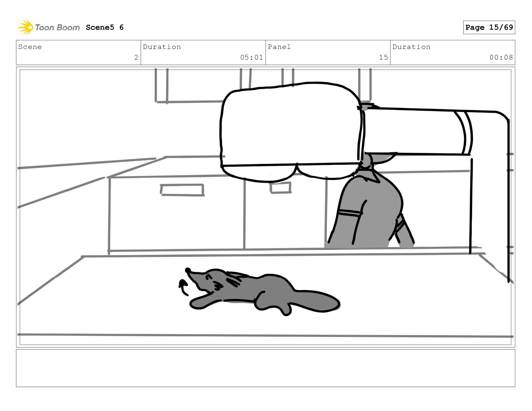Viewport: 532px width, 411px height.
Task: Click the 'Panel' header label
Action: click(x=279, y=47)
